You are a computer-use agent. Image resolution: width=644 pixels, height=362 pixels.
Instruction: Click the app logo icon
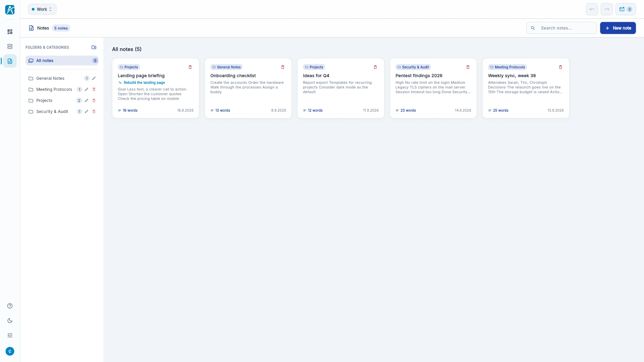(10, 9)
